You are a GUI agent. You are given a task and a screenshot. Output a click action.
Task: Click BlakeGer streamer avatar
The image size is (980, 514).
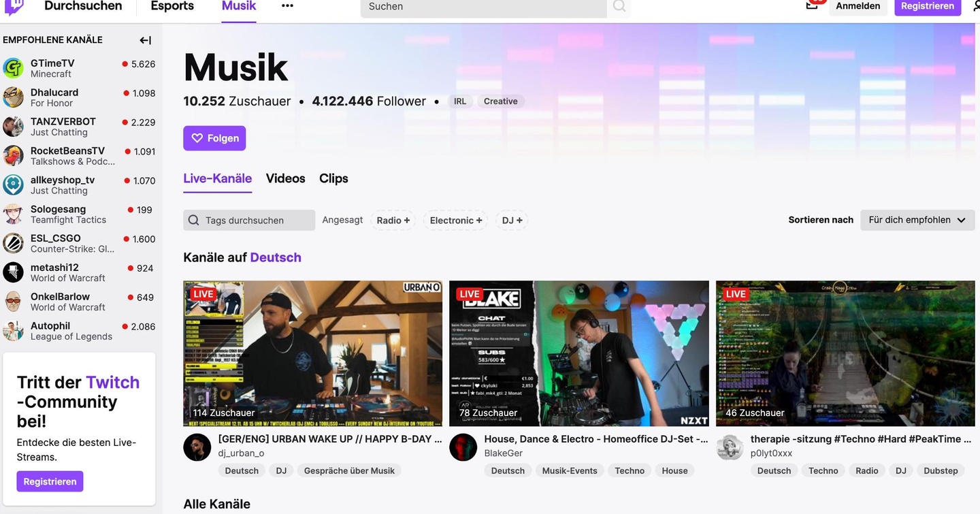(463, 447)
